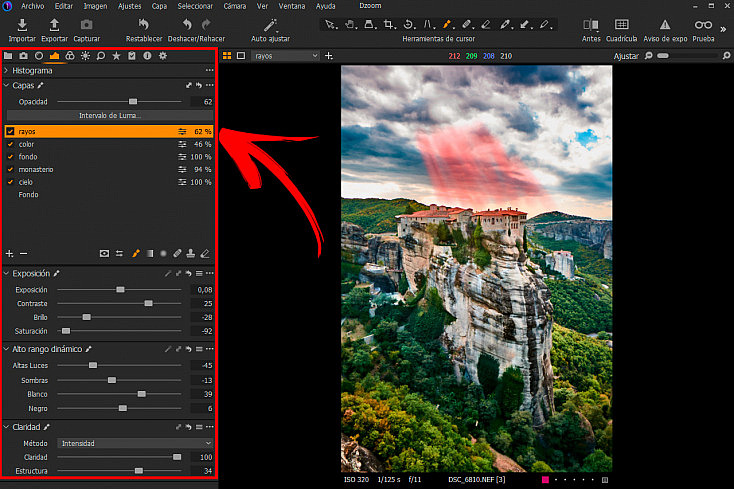Click minus icon to delete layer

point(23,254)
